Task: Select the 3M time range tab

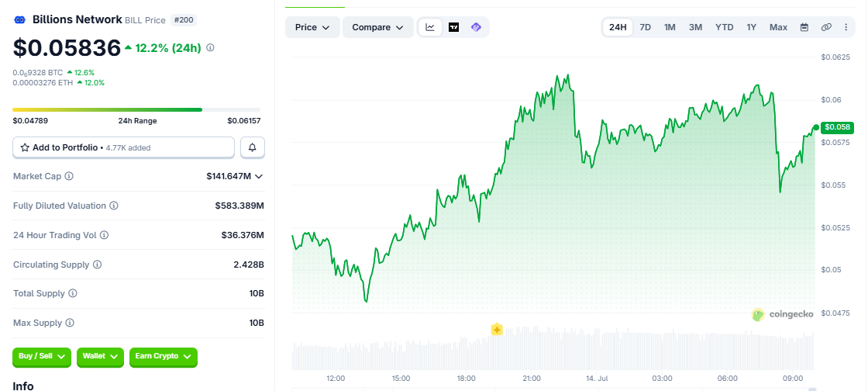Action: (x=696, y=27)
